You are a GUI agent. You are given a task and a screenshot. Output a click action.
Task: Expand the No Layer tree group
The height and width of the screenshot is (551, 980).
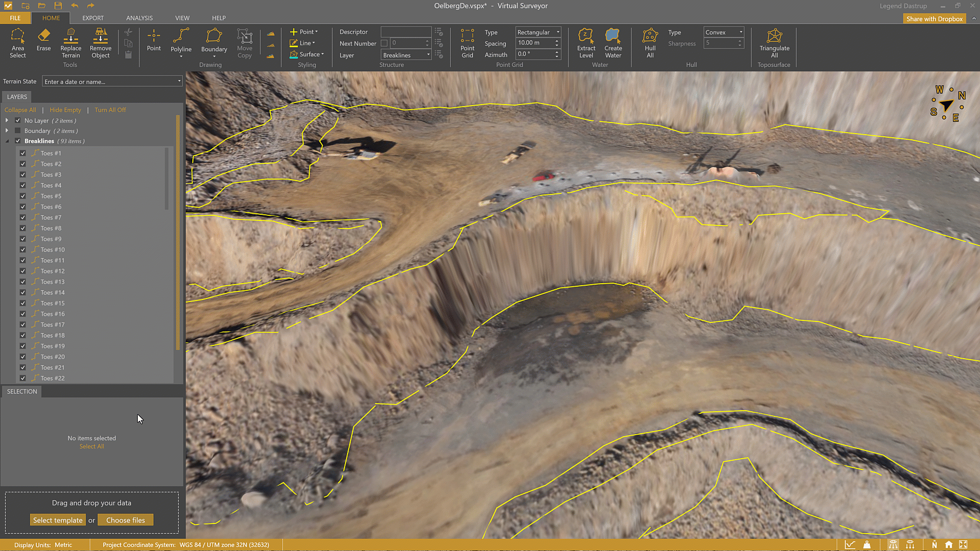click(7, 120)
